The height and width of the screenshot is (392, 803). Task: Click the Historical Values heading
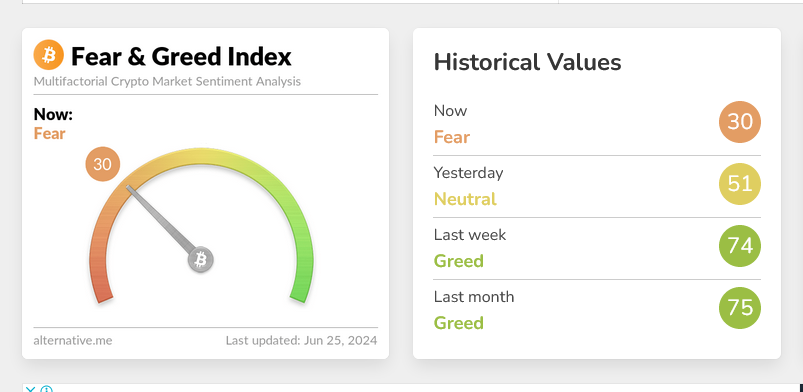(x=527, y=62)
